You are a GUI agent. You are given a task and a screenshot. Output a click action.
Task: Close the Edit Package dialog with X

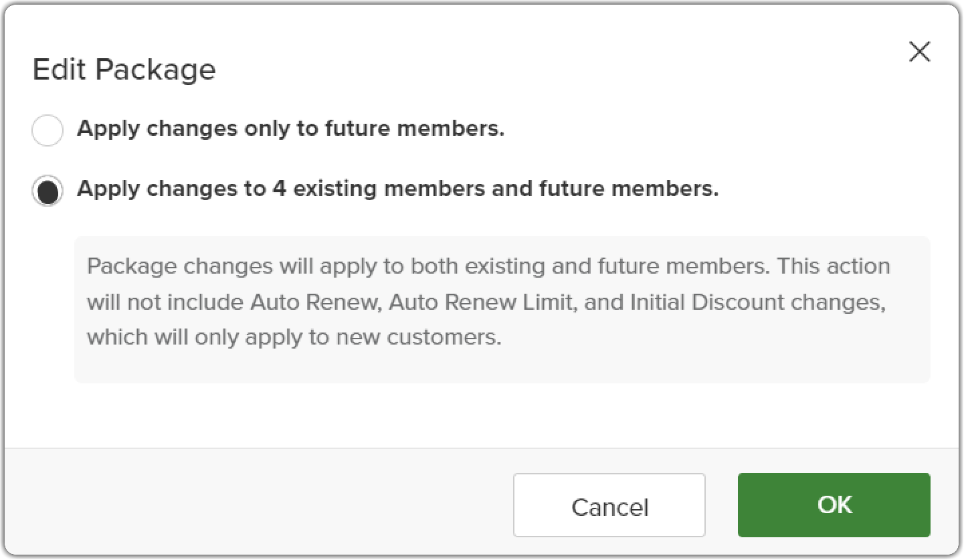(x=920, y=52)
